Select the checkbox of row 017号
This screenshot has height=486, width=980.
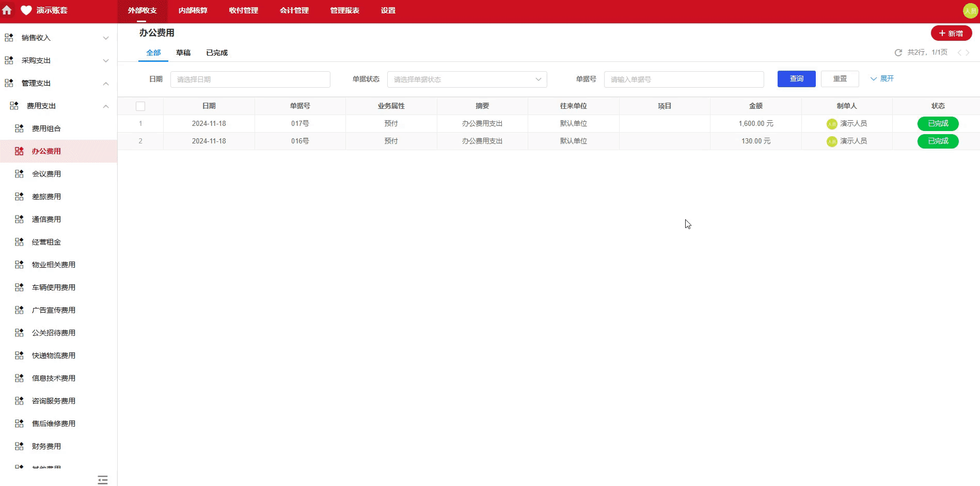pyautogui.click(x=140, y=123)
